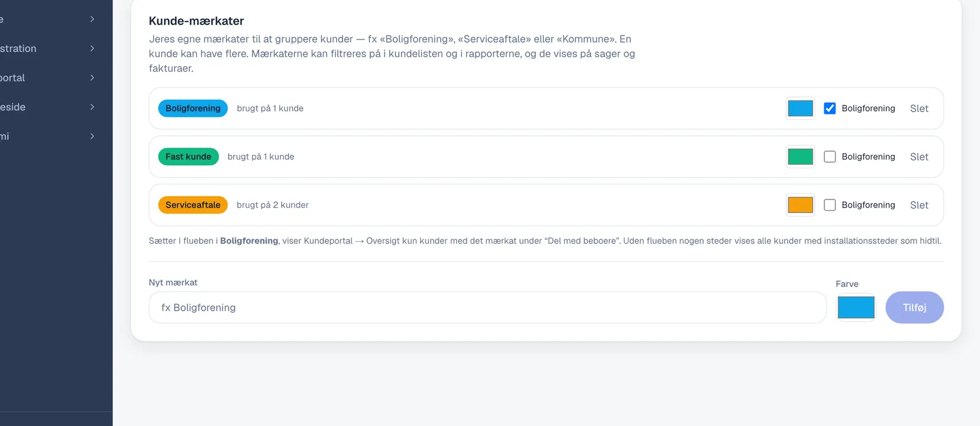Viewport: 980px width, 426px height.
Task: Expand sidebar item ending in "portal"
Action: pos(49,78)
